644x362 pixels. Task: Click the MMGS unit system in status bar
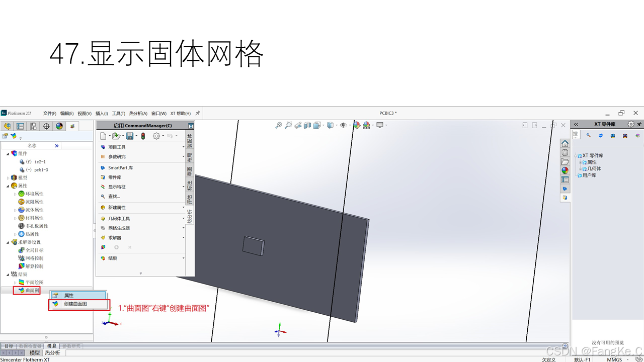(x=614, y=359)
